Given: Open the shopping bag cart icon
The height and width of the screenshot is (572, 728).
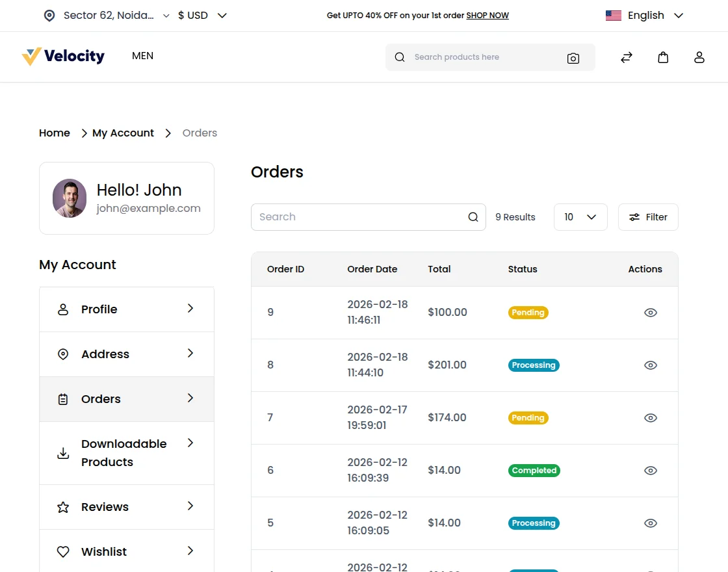Looking at the screenshot, I should (663, 57).
